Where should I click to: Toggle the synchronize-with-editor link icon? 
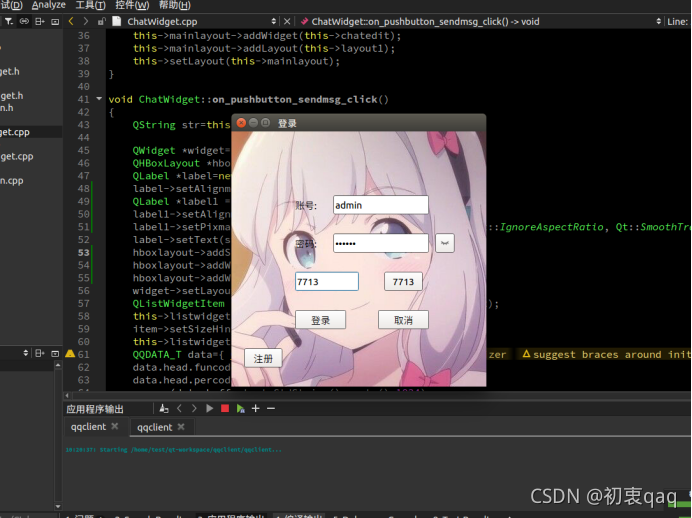pos(24,21)
